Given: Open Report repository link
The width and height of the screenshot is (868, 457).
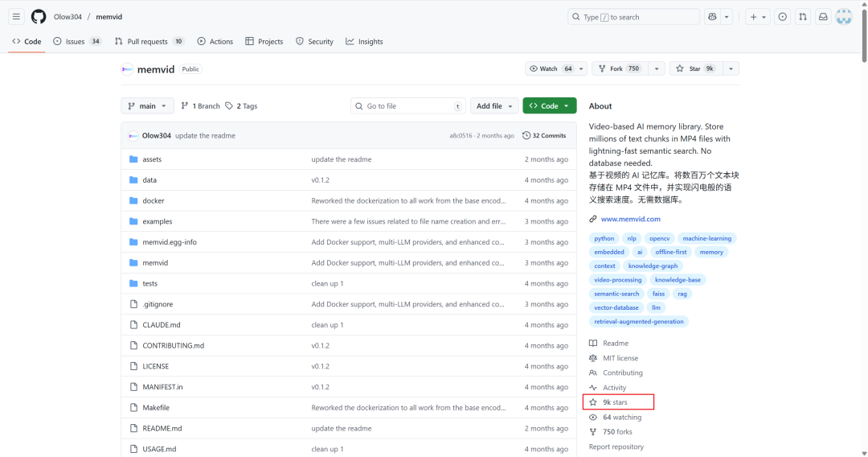Looking at the screenshot, I should 616,447.
